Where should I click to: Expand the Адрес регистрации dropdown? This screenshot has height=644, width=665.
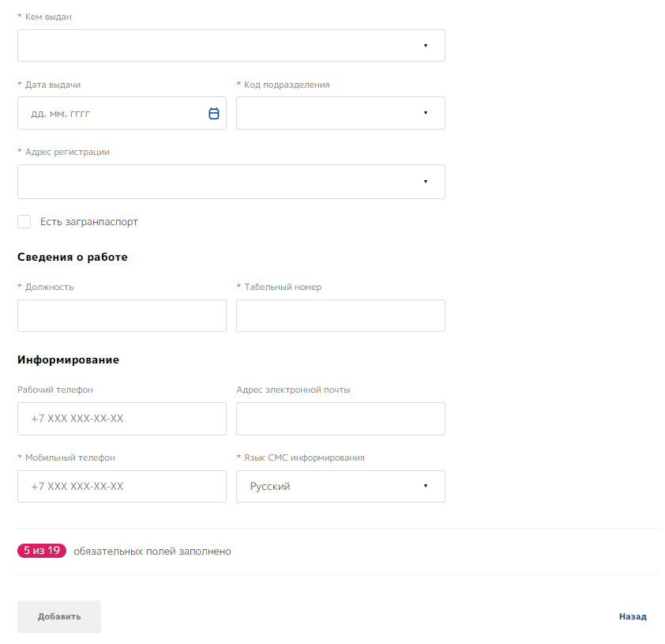pos(425,182)
